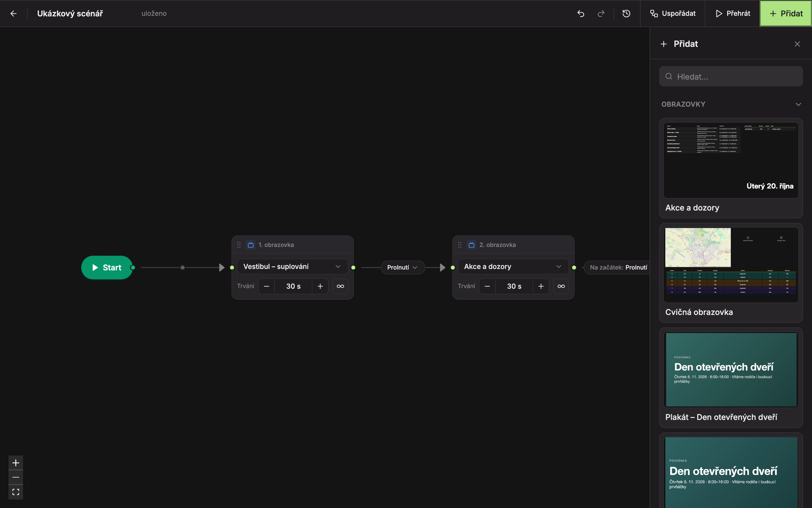Select the Cvičná obrazovka thumbnail
812x508 pixels.
(x=731, y=265)
